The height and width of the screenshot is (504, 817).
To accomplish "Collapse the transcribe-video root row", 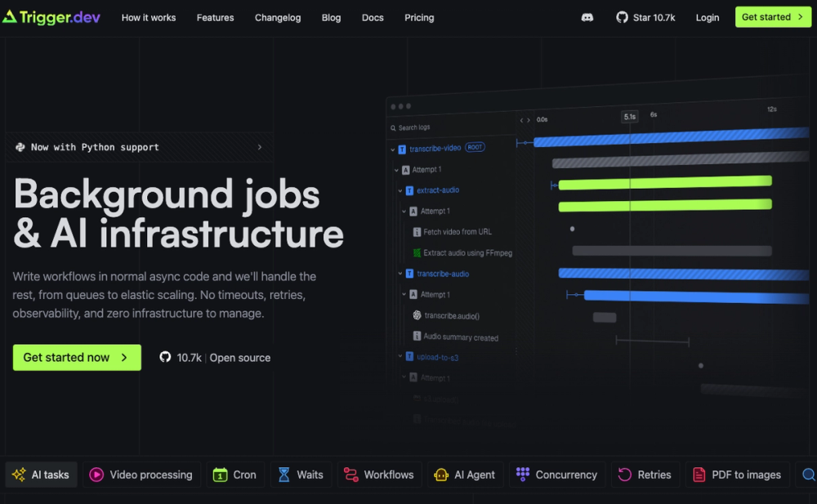I will pos(393,149).
